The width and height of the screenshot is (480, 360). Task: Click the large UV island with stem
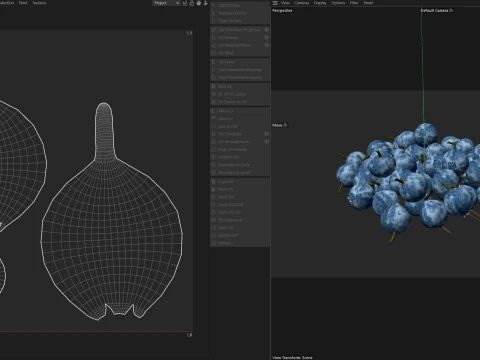click(x=112, y=211)
